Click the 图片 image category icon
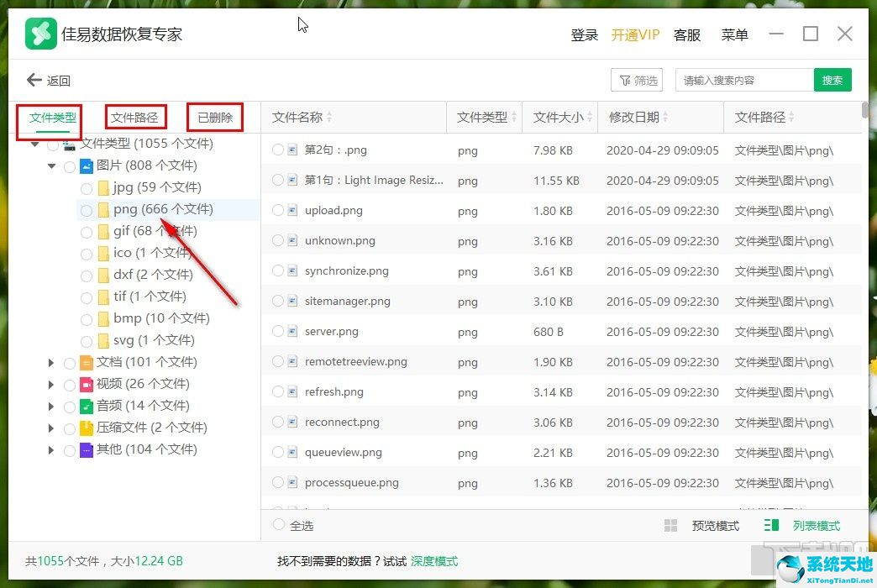The width and height of the screenshot is (877, 588). tap(87, 165)
